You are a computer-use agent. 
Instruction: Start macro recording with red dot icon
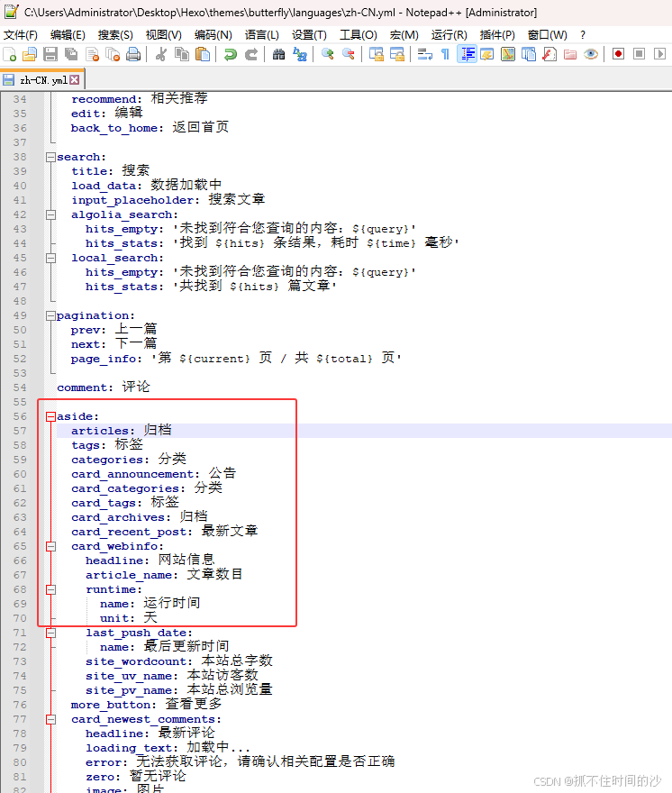[618, 54]
